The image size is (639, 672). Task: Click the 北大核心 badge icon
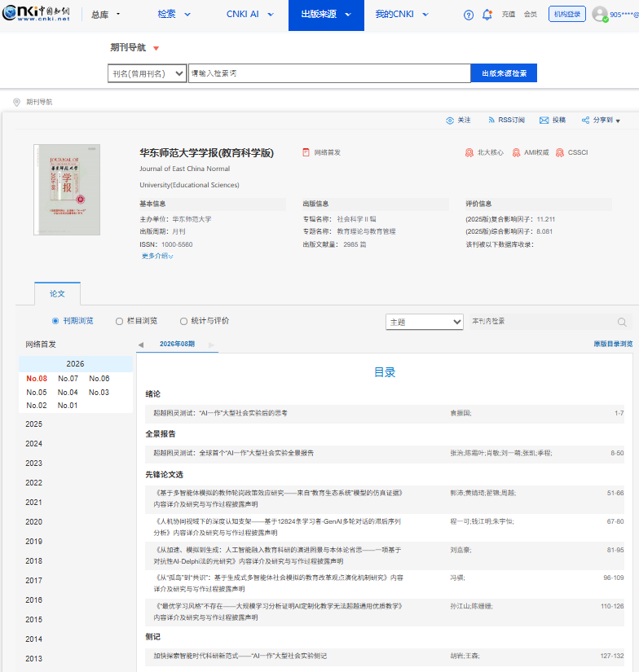(x=469, y=152)
